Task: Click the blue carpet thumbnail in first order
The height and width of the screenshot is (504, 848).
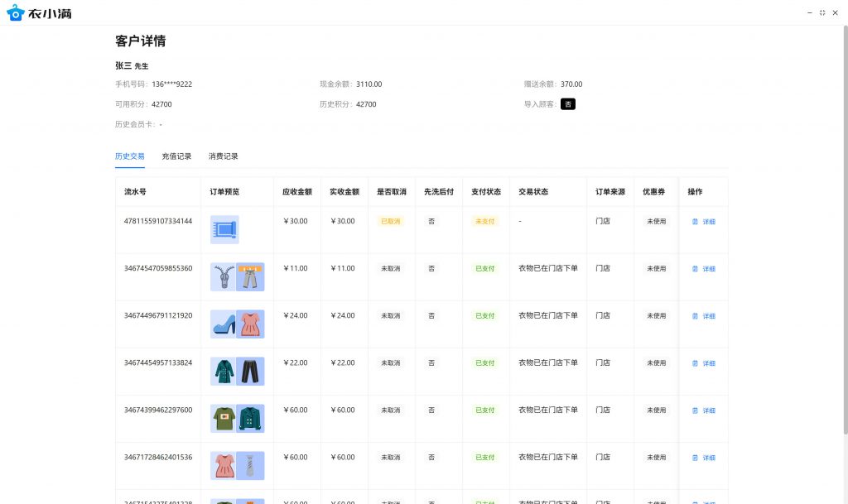Action: [x=224, y=229]
